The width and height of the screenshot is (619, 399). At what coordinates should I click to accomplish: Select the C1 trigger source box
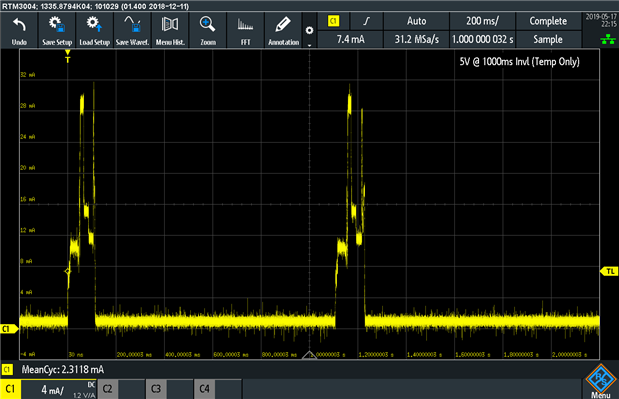point(334,21)
